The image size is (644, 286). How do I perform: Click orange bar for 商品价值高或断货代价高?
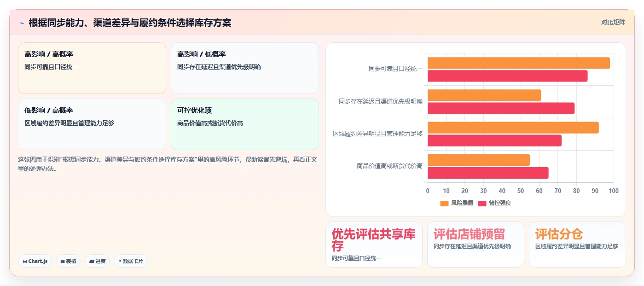[479, 160]
